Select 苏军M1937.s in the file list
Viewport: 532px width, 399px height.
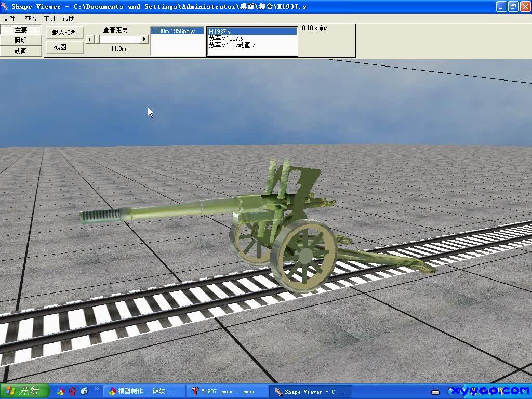click(225, 38)
